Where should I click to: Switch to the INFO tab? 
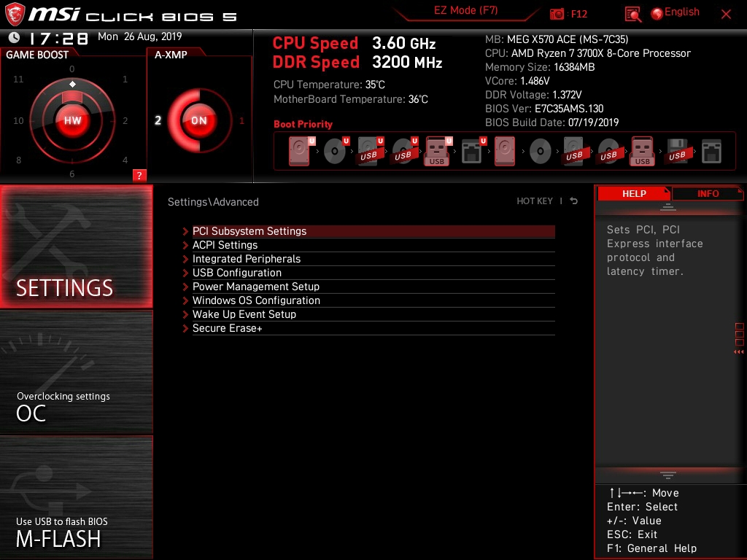708,193
